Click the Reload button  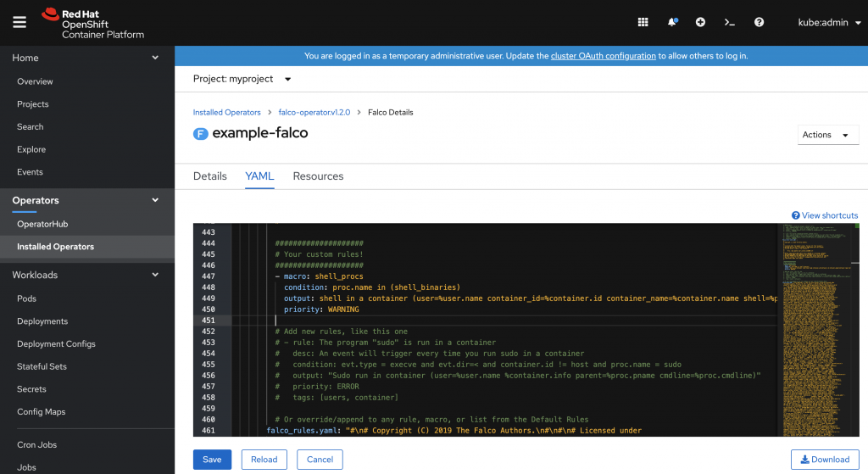pos(264,460)
